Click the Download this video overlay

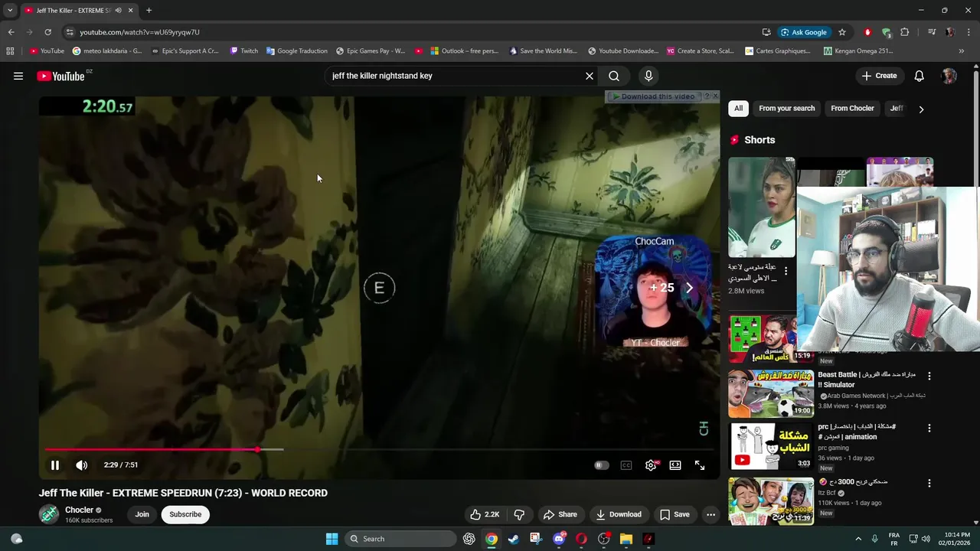pos(655,96)
